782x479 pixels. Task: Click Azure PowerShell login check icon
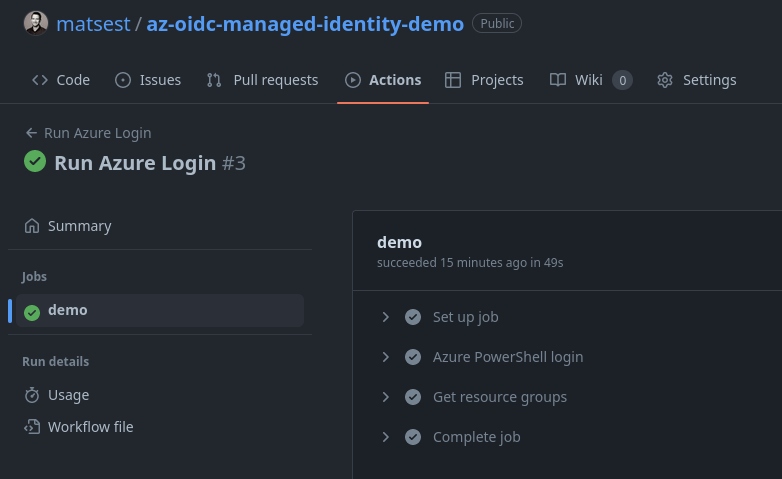[413, 357]
